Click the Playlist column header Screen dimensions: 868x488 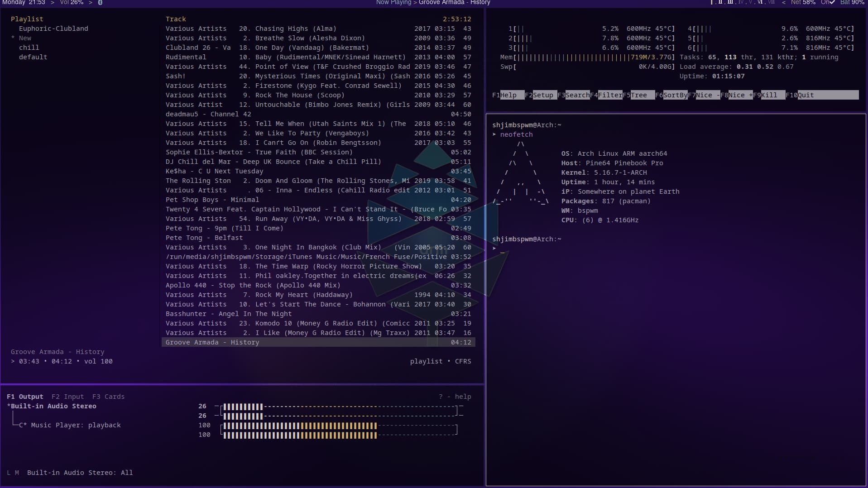tap(27, 19)
